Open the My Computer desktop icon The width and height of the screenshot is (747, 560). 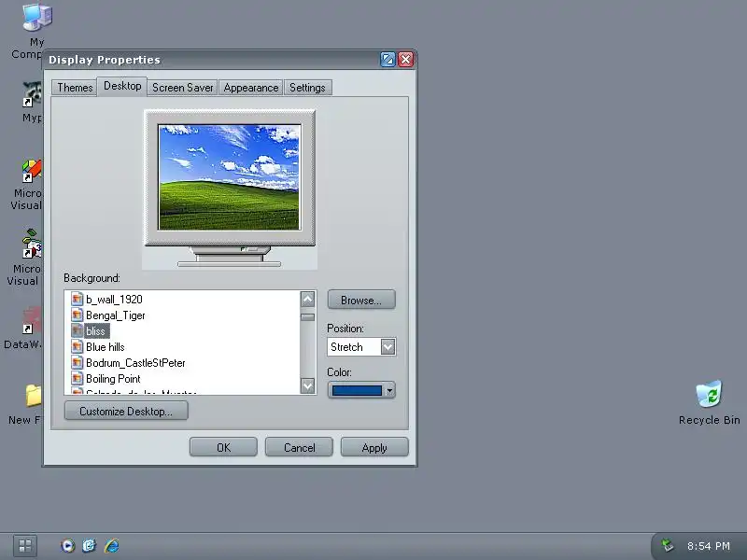click(x=36, y=18)
